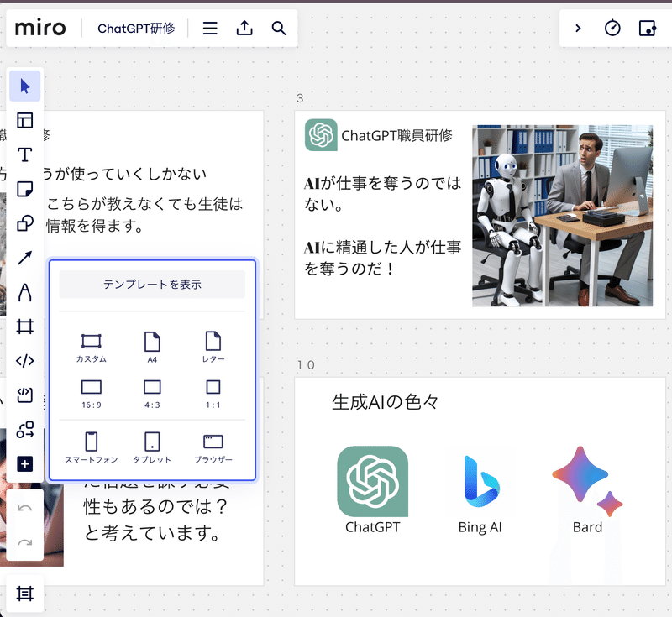Choose the ブラウザー frame preset
The width and height of the screenshot is (672, 617).
click(x=213, y=448)
